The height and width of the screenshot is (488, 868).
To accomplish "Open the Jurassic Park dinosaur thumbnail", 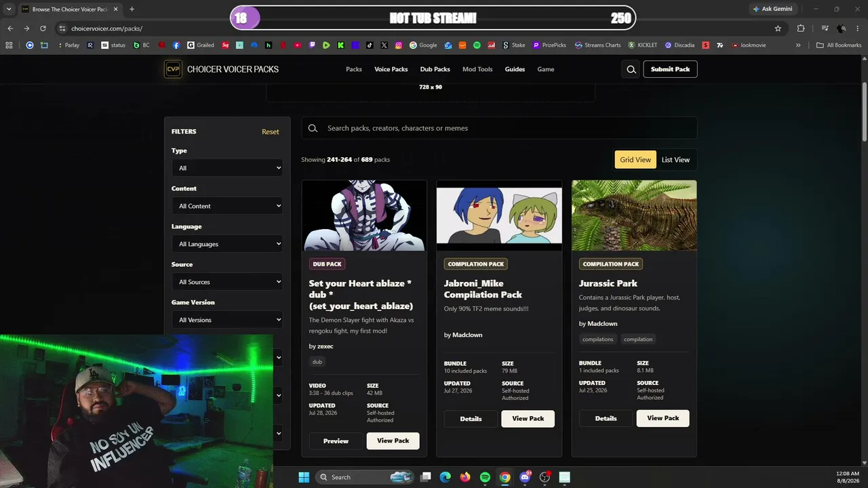I will (x=634, y=216).
